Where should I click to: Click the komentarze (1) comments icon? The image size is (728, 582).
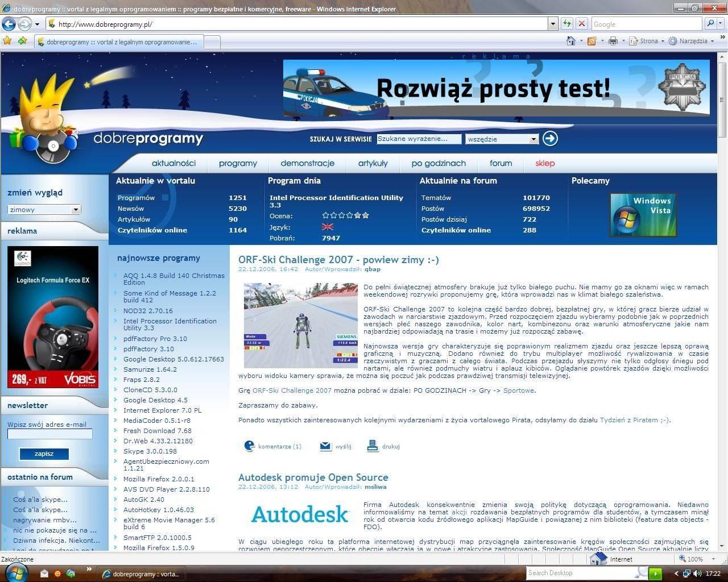point(249,446)
